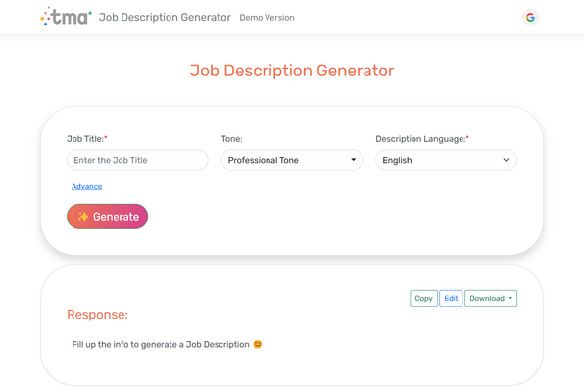Sign in with the Google icon
The width and height of the screenshot is (584, 392).
click(530, 17)
